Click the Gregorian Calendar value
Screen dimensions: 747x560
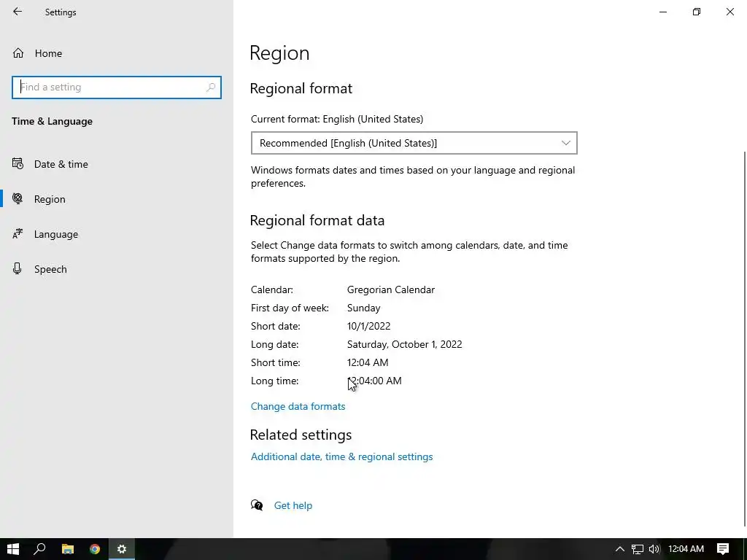click(x=391, y=290)
